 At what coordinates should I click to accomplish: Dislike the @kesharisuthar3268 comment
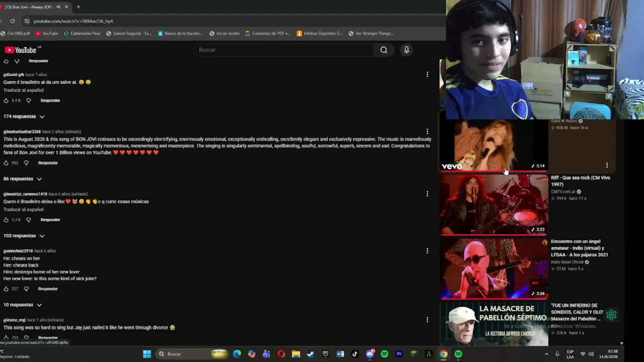26,163
